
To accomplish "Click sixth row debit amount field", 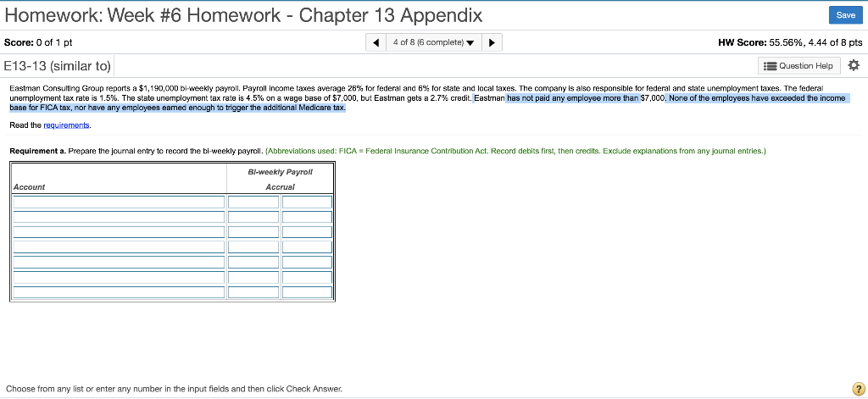I will 253,277.
